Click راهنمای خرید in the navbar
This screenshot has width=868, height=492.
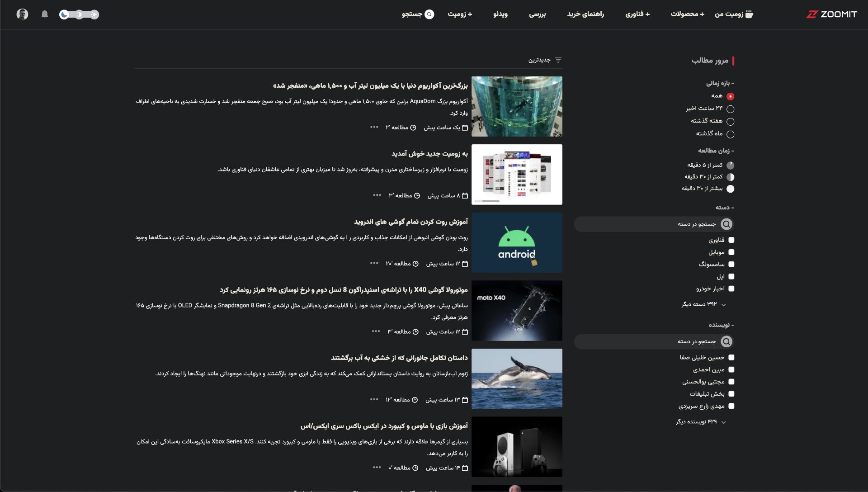[585, 14]
